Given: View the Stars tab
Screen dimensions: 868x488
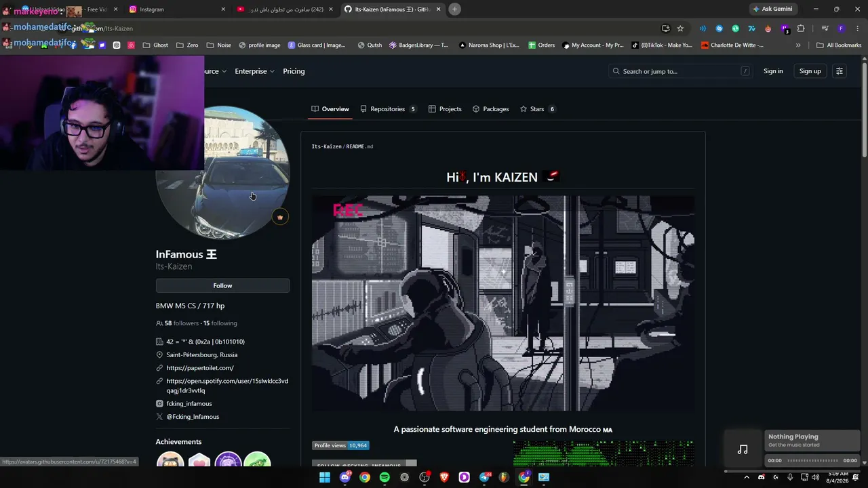Looking at the screenshot, I should (537, 109).
